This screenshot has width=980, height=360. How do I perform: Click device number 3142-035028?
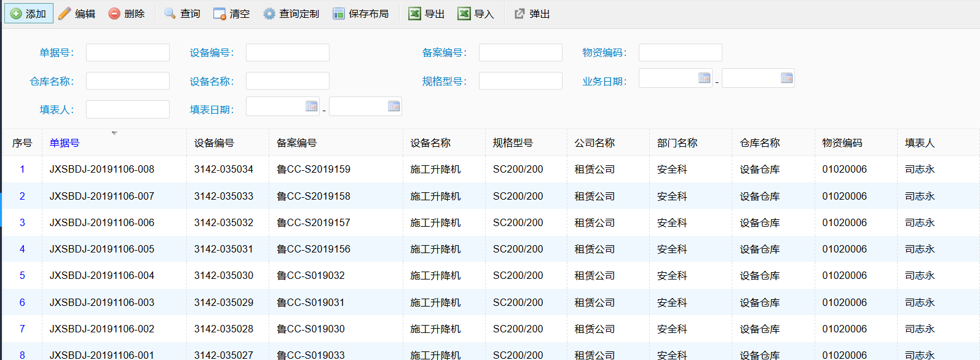224,329
